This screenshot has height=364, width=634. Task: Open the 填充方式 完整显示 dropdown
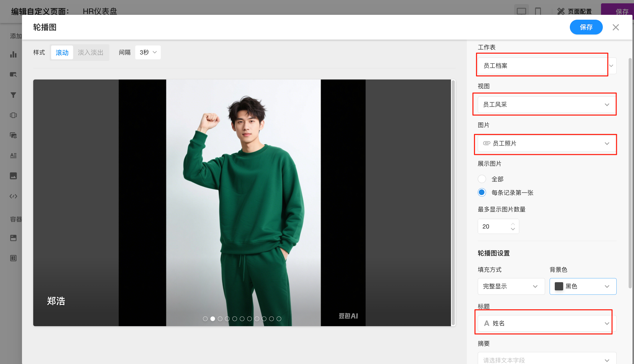[511, 286]
